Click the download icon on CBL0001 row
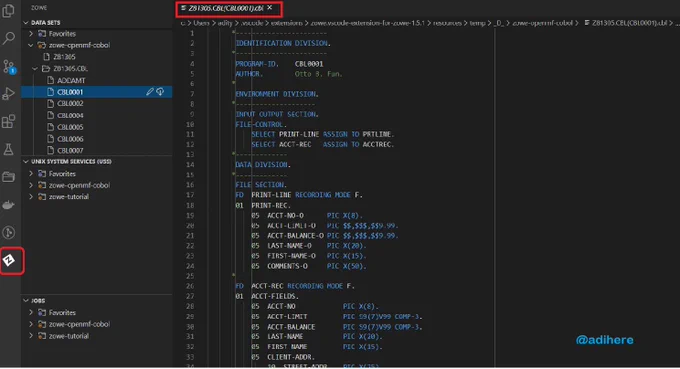This screenshot has height=369, width=680. tap(160, 91)
